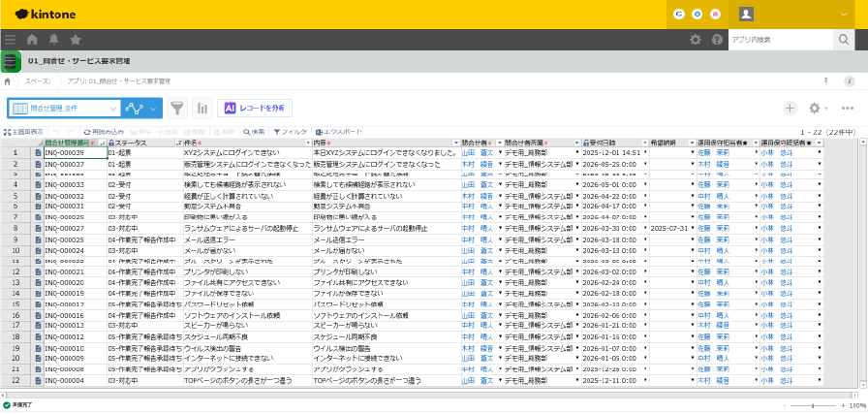Open the 件名 column filter arrow
The image size is (868, 414).
pos(308,143)
